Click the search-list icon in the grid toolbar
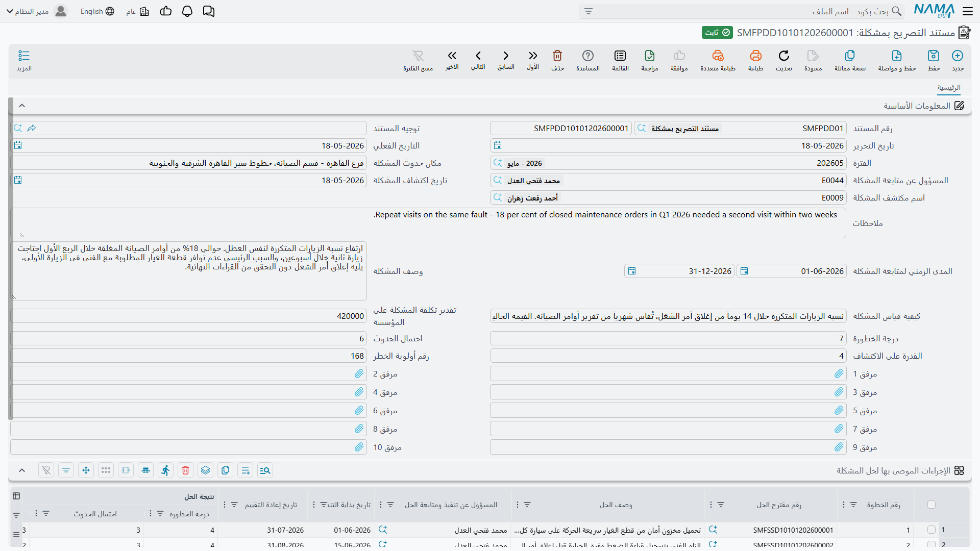This screenshot has height=551, width=980. click(x=265, y=470)
